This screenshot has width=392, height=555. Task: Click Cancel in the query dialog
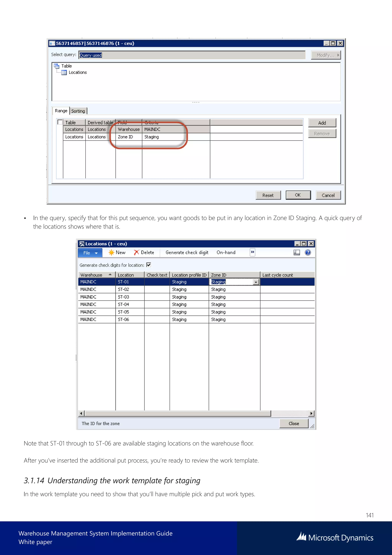pos(328,195)
